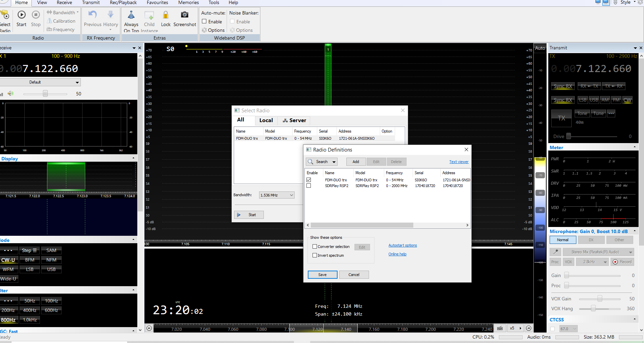Tick the Invert spectrum checkbox
644x343 pixels.
pyautogui.click(x=315, y=255)
